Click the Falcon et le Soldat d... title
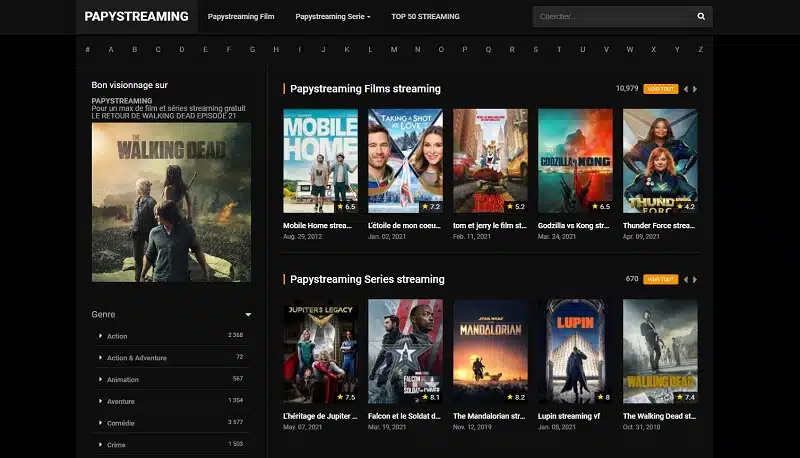 pyautogui.click(x=404, y=416)
